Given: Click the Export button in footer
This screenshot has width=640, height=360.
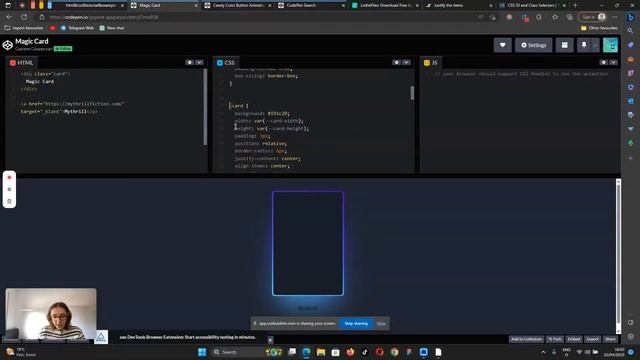Looking at the screenshot, I should tap(593, 339).
